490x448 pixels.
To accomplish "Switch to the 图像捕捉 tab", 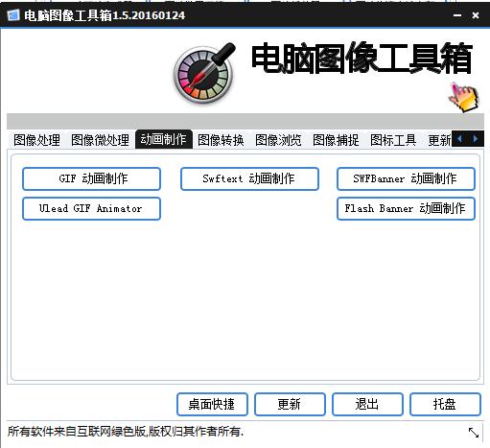I will (336, 140).
